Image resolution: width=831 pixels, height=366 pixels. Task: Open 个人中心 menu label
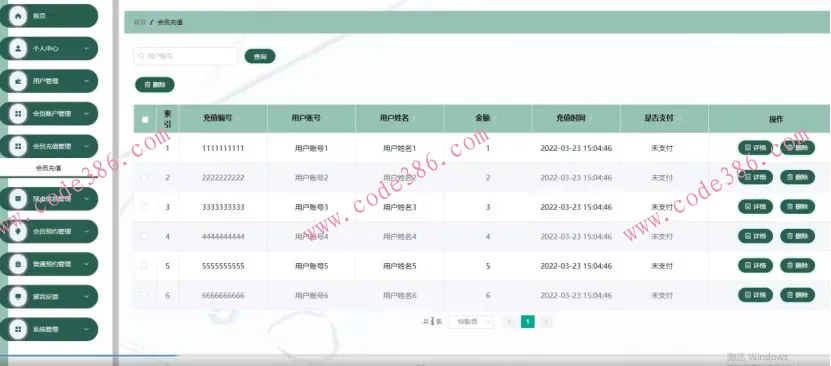[x=46, y=48]
